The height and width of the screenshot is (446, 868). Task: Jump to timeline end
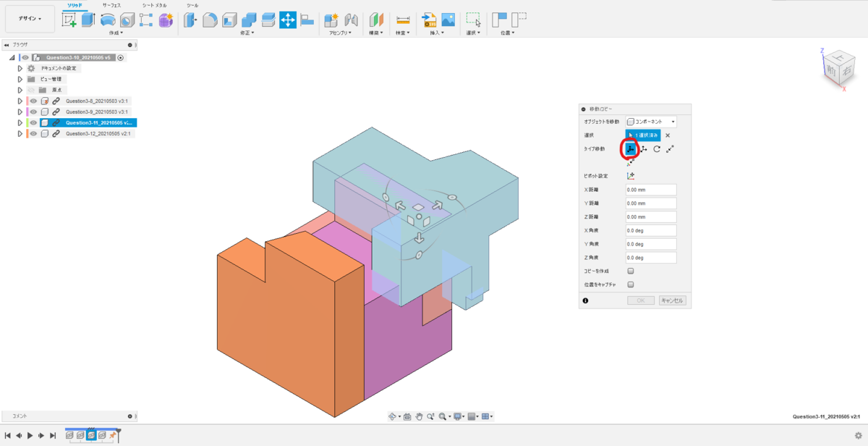53,435
